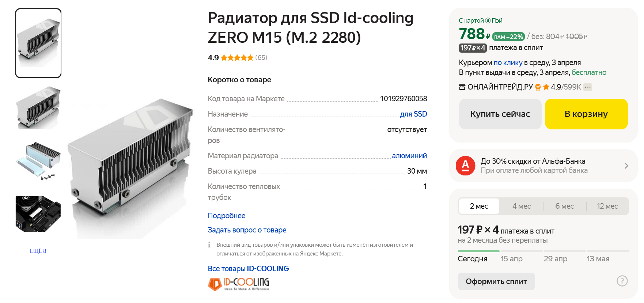The height and width of the screenshot is (303, 644).
Task: Click the question mark help icon in split panel
Action: point(622,281)
